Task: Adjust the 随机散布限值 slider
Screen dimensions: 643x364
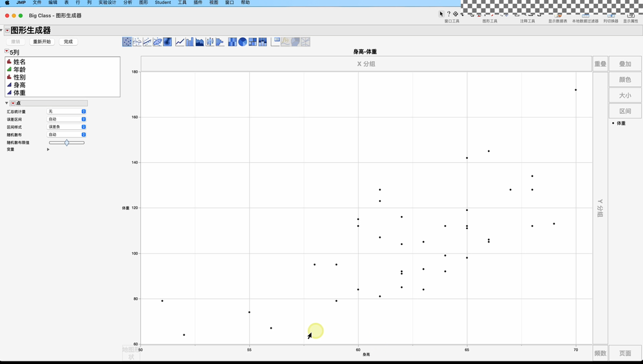Action: (66, 143)
